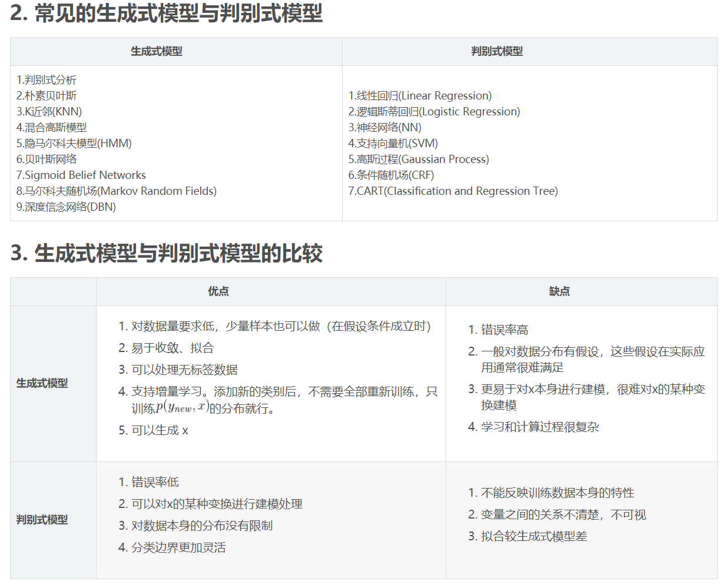Click 6.条件随机场(CRF)
The image size is (727, 588).
pos(391,175)
